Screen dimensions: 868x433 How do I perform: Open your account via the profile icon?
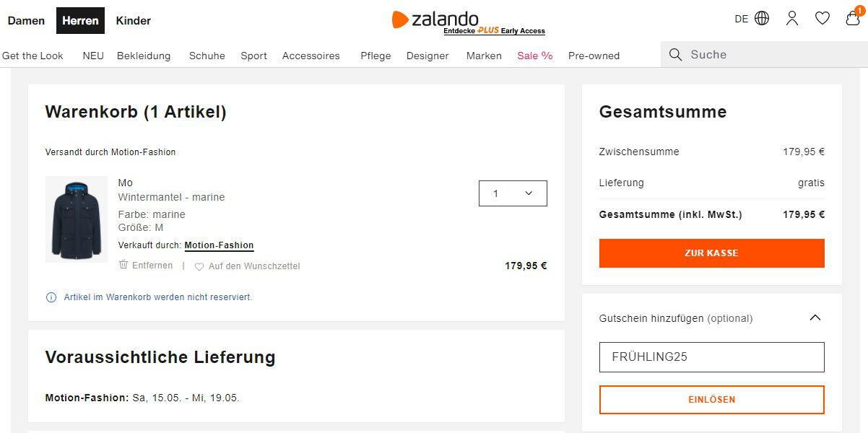coord(792,19)
